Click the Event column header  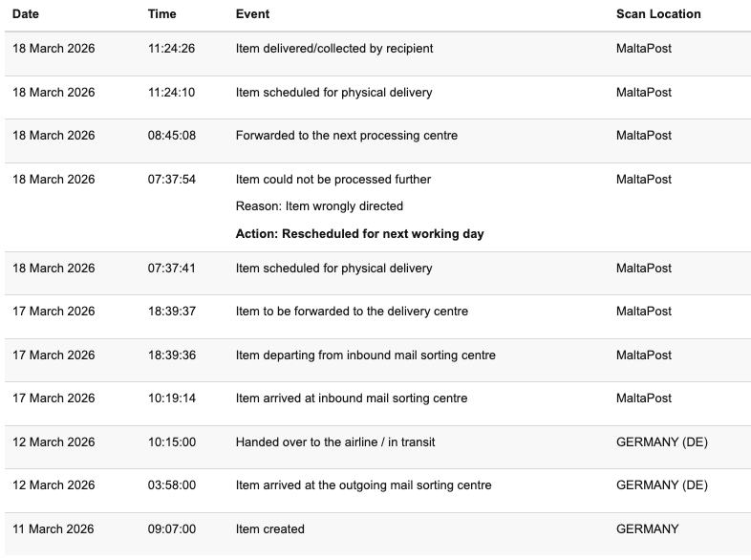click(x=252, y=14)
